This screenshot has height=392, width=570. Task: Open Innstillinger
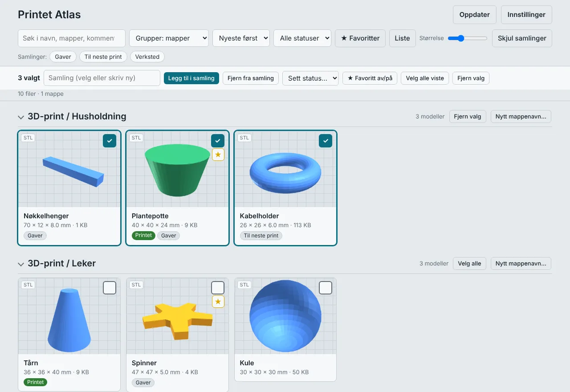pyautogui.click(x=526, y=15)
